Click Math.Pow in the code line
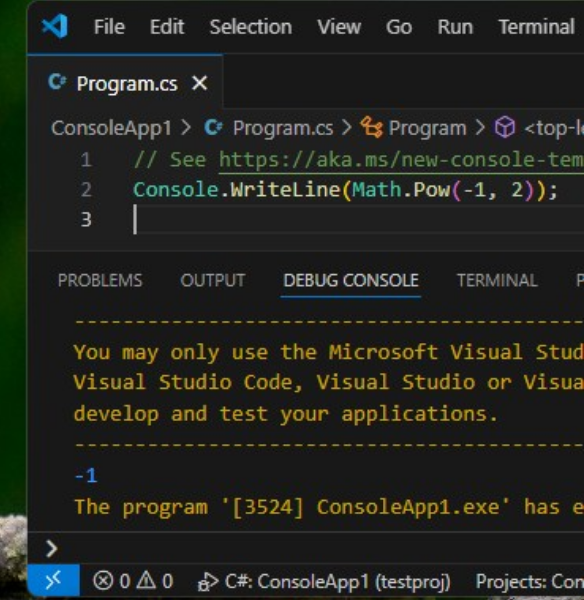This screenshot has width=584, height=600. 401,190
